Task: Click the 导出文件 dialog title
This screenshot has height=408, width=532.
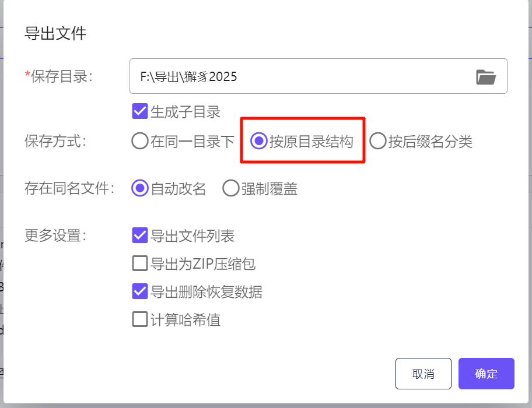Action: (x=55, y=33)
